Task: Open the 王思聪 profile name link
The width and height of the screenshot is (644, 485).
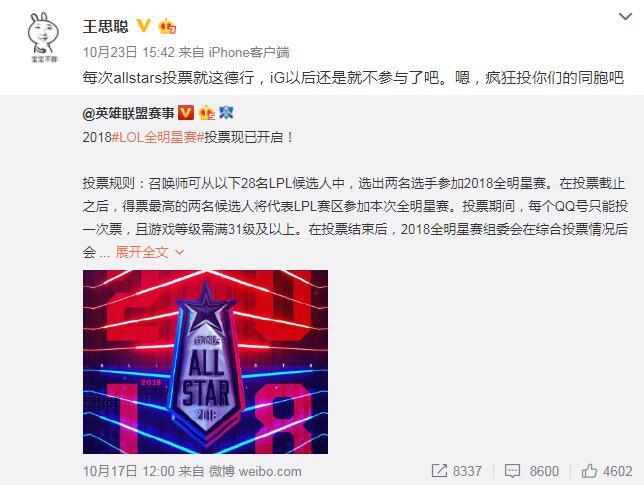Action: [x=106, y=27]
